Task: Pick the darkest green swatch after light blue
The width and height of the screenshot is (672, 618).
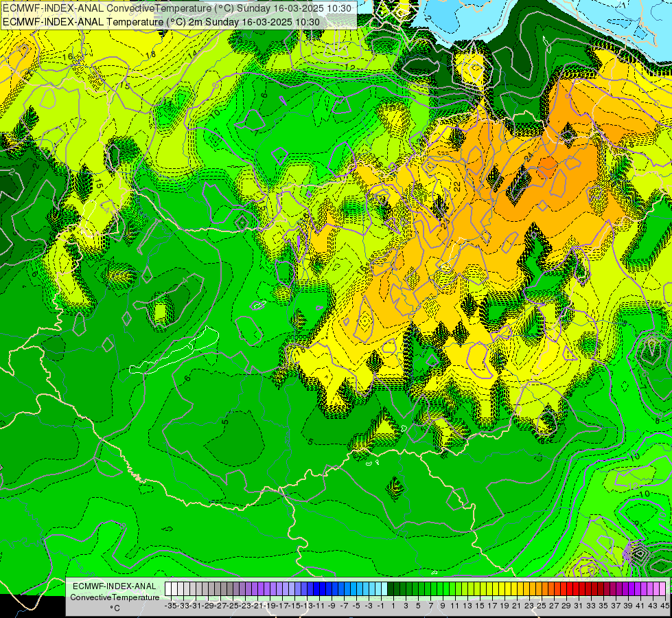Action: coord(391,589)
